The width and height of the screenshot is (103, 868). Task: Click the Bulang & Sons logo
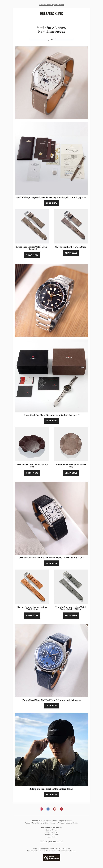click(51, 13)
